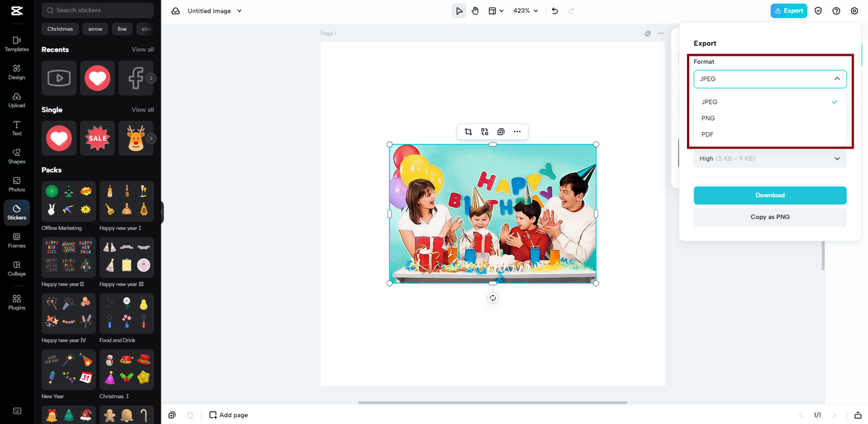Click the duplicate page icon by Page 1
This screenshot has width=868, height=424.
click(x=648, y=33)
